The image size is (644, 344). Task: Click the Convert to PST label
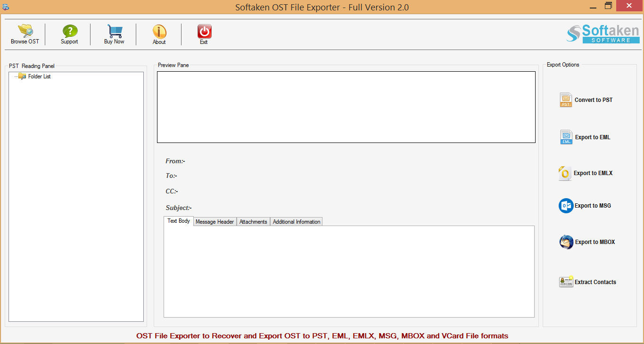tap(594, 100)
